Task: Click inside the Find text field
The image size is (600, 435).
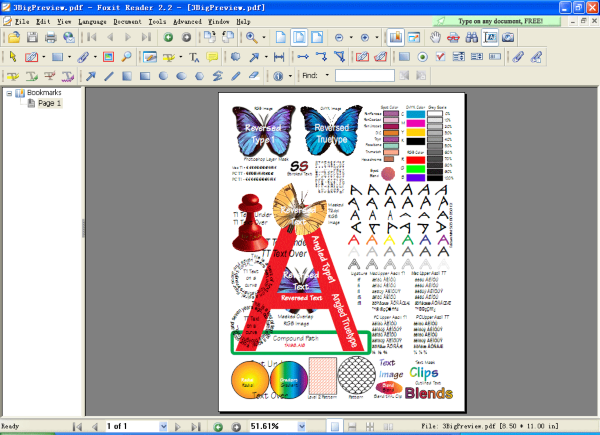Action: [363, 75]
